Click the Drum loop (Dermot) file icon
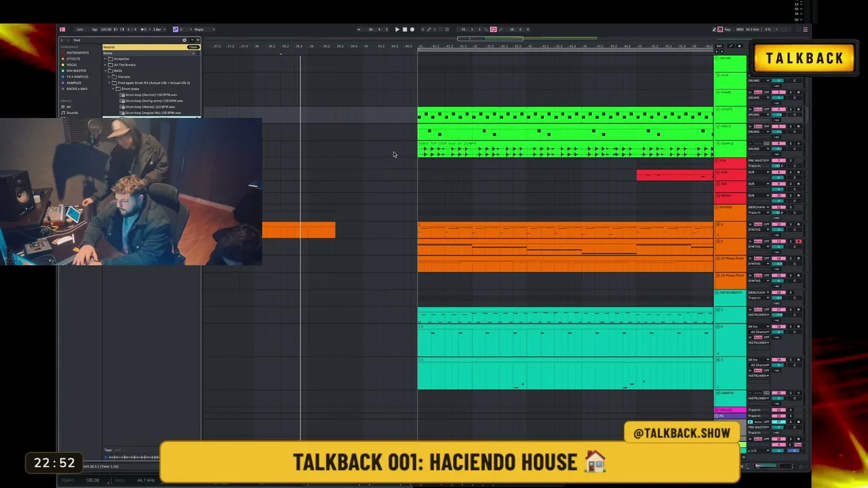This screenshot has height=488, width=868. tap(122, 95)
